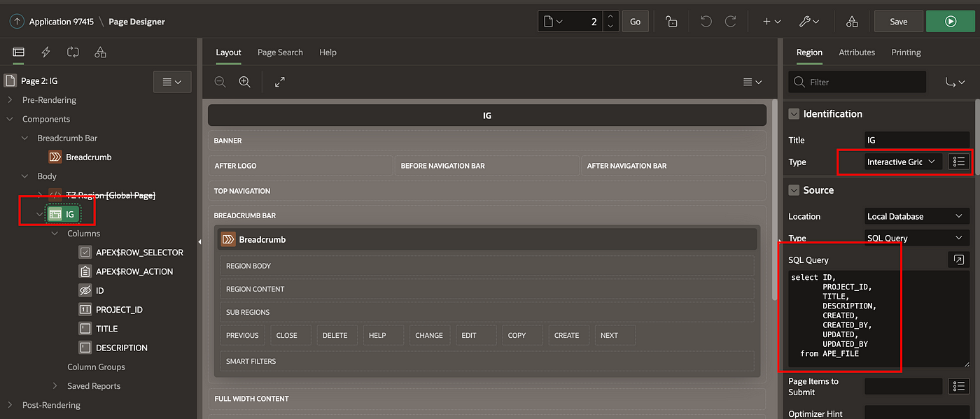Select the Breadcrumb tree item
The image size is (980, 419).
[88, 157]
